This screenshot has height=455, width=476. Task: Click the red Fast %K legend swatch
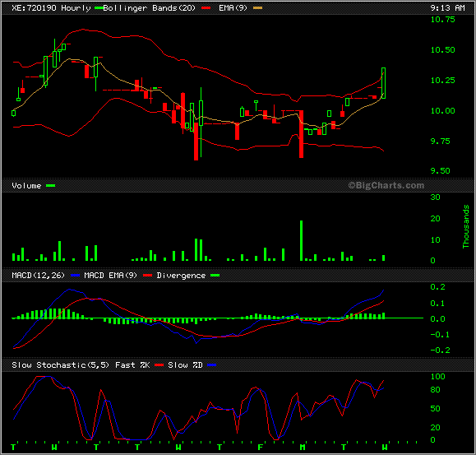click(x=159, y=364)
